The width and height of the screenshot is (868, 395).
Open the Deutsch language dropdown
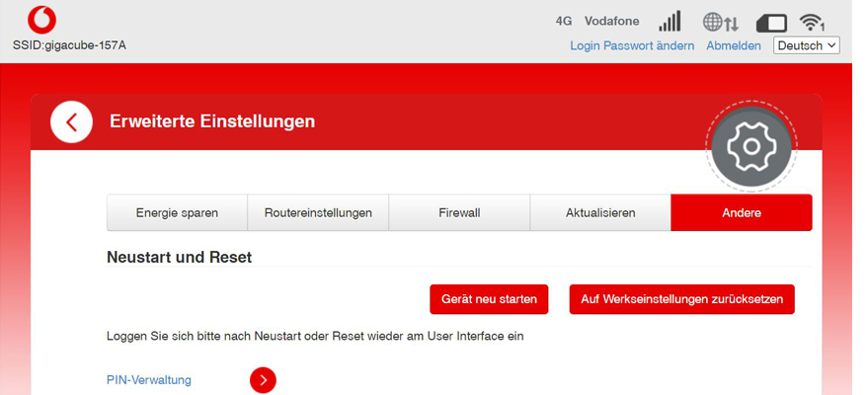click(806, 45)
